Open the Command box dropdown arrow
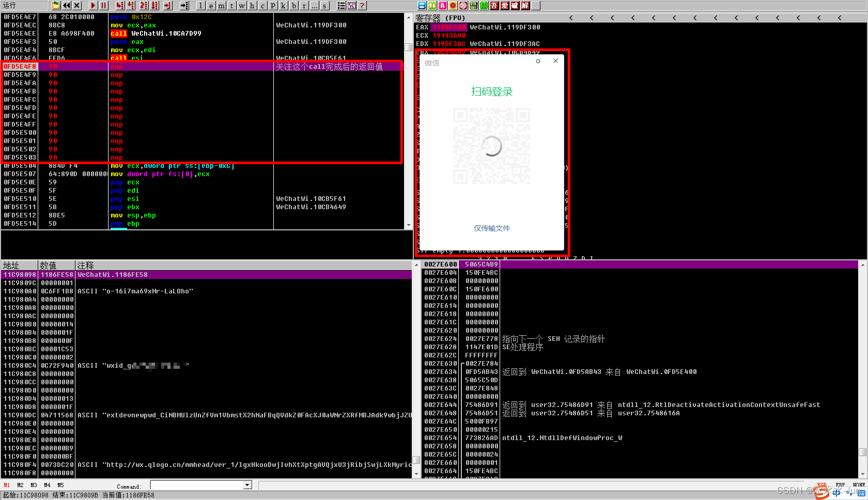The image size is (868, 500). coord(247,486)
